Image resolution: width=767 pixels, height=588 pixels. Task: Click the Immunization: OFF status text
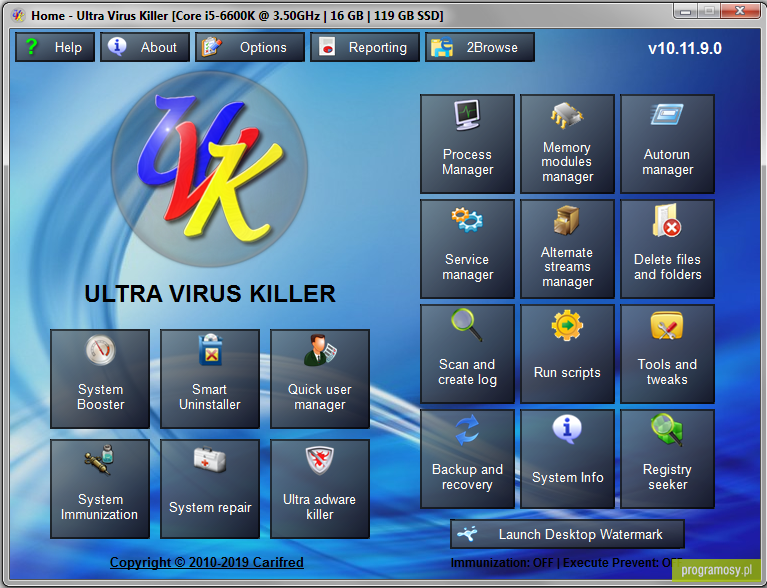pos(502,563)
